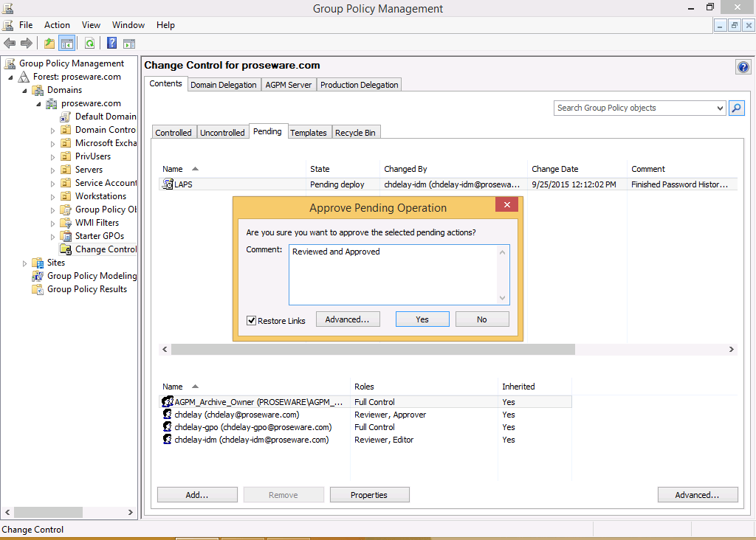This screenshot has width=756, height=540.
Task: Click the Back arrow in the toolbar
Action: (x=10, y=44)
